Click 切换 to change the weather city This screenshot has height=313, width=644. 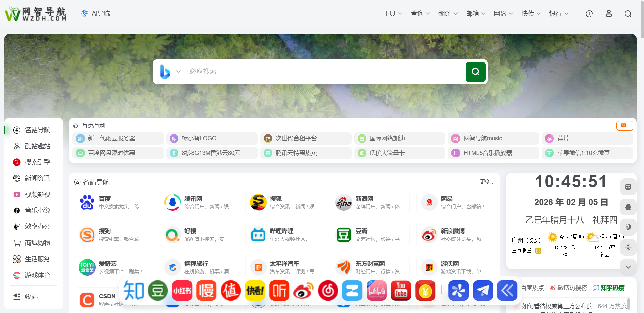click(533, 240)
